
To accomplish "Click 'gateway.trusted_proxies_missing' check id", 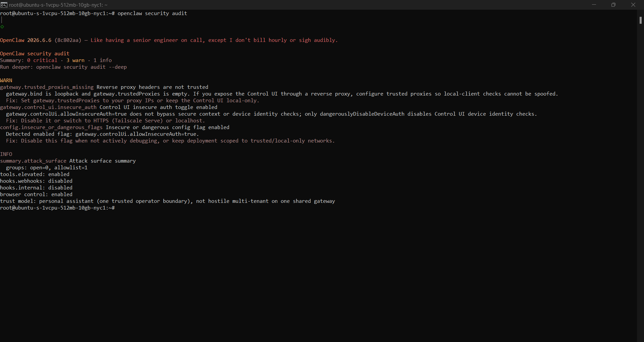I will (x=47, y=87).
